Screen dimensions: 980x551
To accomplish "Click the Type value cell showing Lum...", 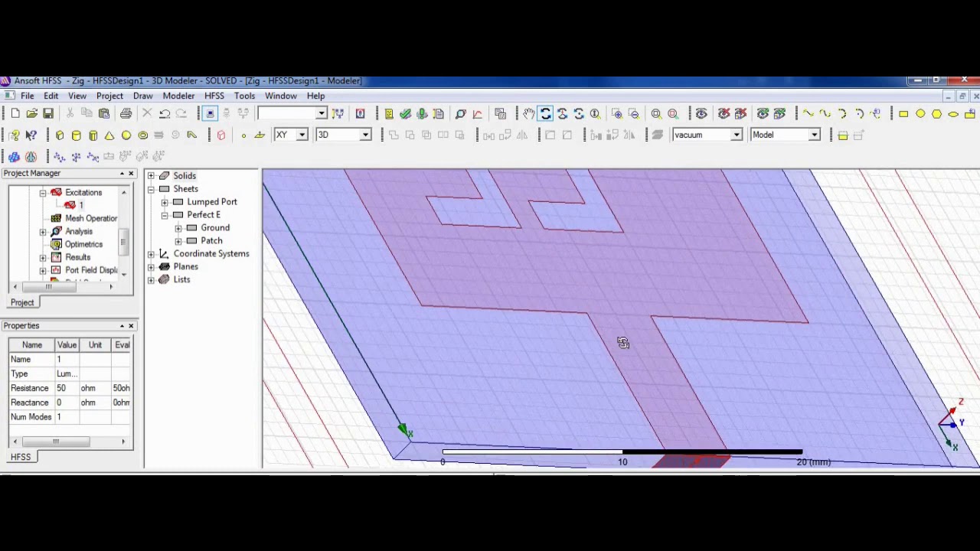I will [67, 373].
